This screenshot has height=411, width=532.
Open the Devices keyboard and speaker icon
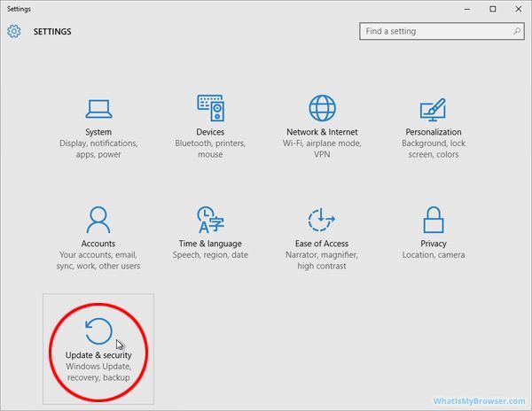tap(210, 108)
